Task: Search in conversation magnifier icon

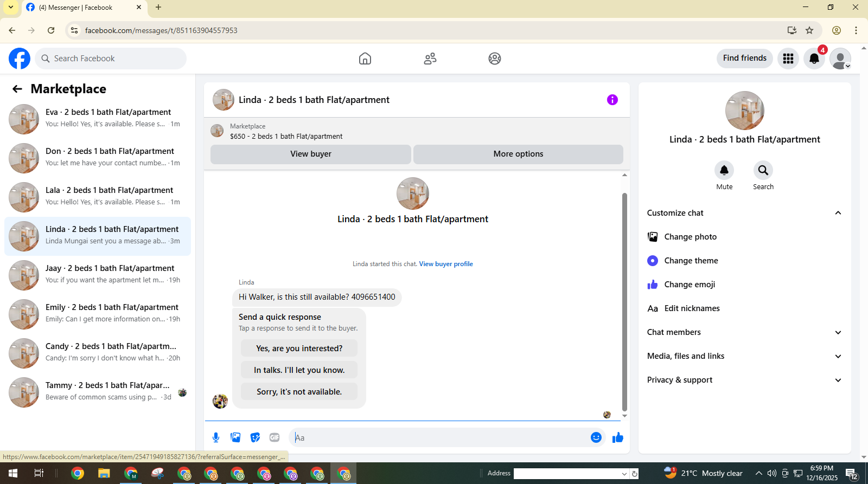Action: click(763, 170)
